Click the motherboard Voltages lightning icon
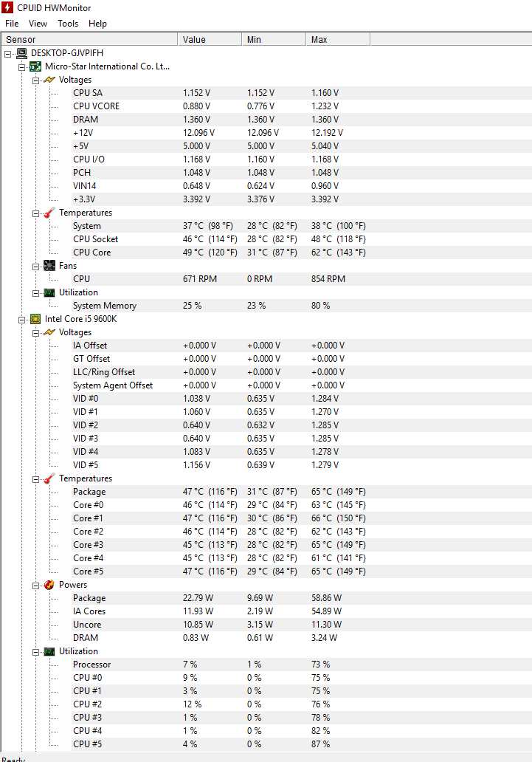The height and width of the screenshot is (762, 532). click(49, 80)
